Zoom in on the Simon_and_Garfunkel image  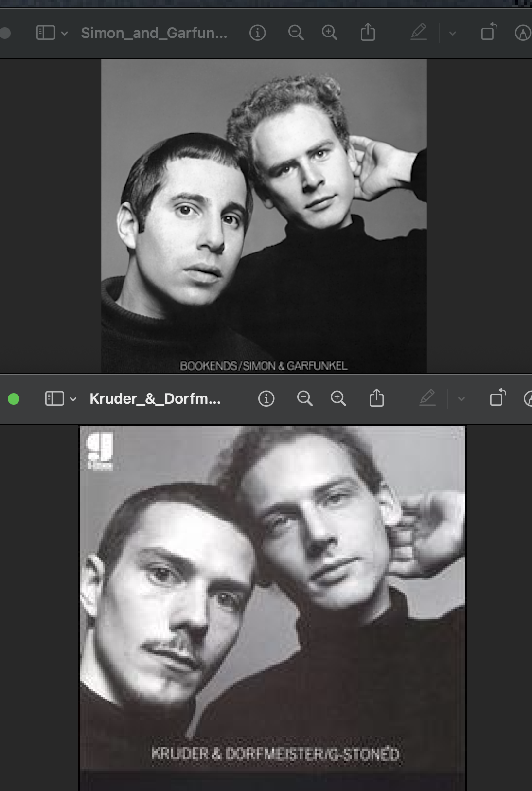pos(329,33)
